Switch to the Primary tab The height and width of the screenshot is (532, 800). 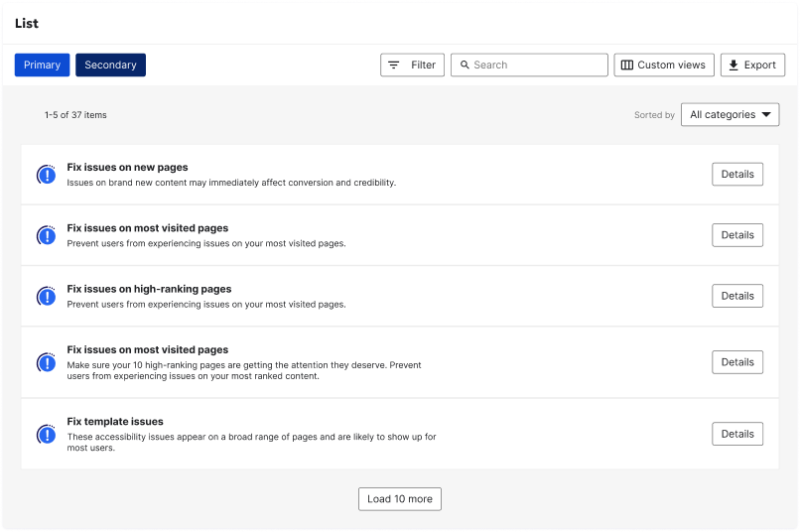[43, 66]
